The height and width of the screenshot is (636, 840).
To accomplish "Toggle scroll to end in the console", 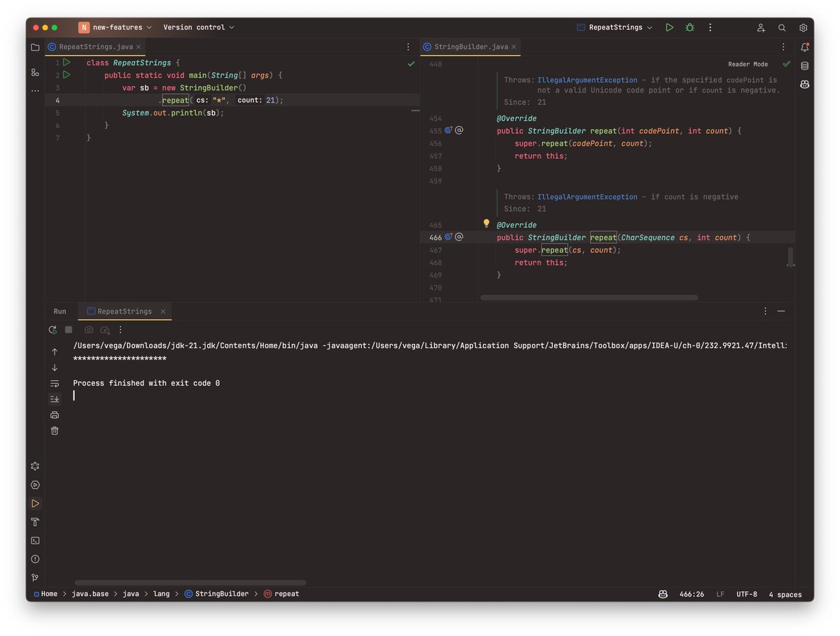I will tap(55, 399).
